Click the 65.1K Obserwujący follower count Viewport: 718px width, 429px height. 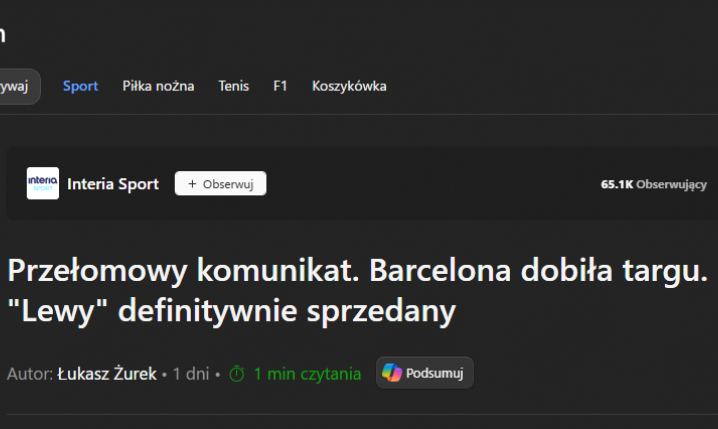point(653,184)
